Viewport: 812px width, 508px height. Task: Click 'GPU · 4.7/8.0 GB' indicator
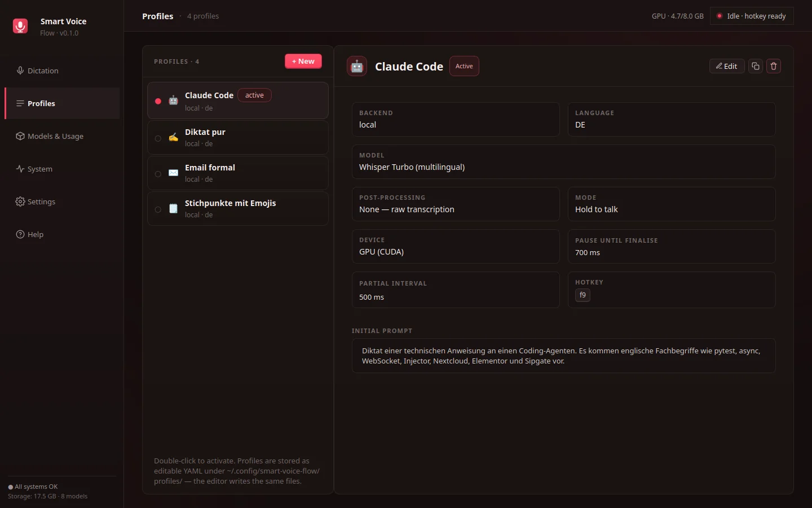tap(677, 16)
